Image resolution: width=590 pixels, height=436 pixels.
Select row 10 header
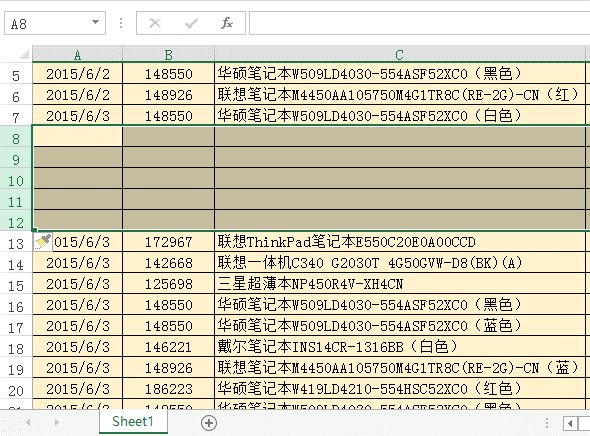16,179
